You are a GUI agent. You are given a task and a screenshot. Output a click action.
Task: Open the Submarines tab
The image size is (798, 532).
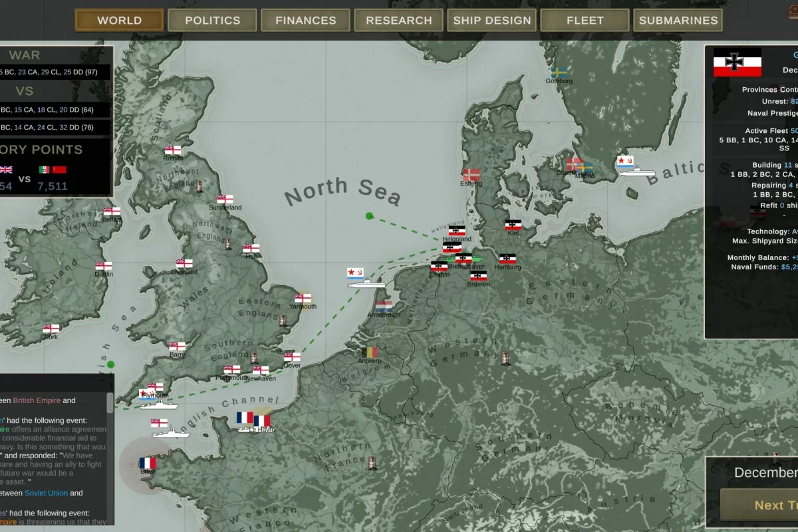[678, 20]
